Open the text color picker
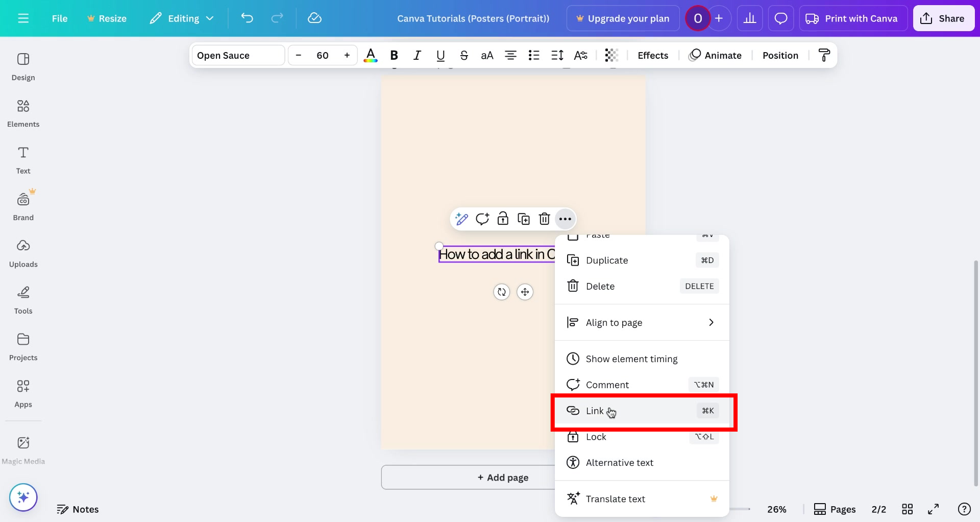Screen dimensions: 980x522 tap(371, 55)
